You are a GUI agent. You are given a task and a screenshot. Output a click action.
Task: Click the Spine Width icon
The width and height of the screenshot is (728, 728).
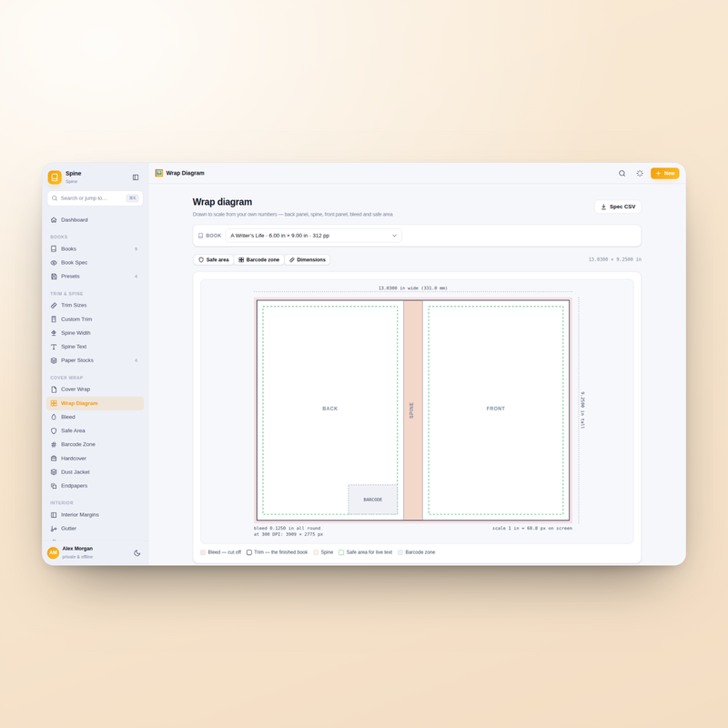point(54,333)
